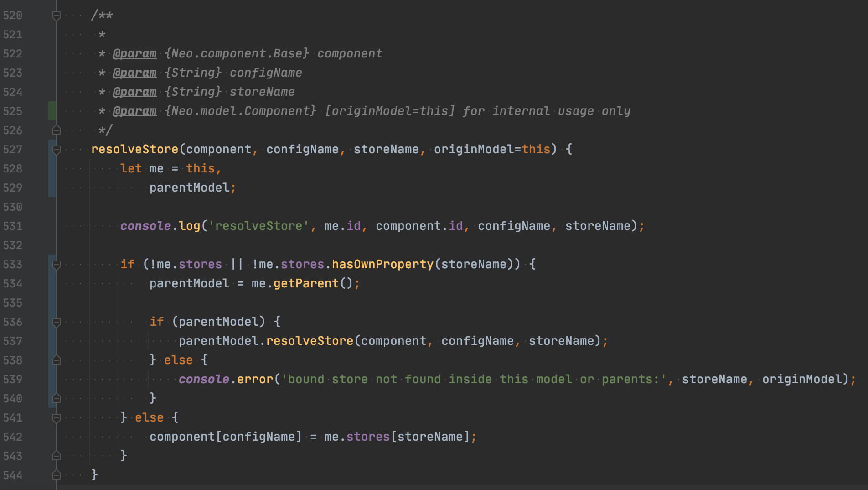Click the 'else' keyword on line 538
868x490 pixels.
click(178, 360)
